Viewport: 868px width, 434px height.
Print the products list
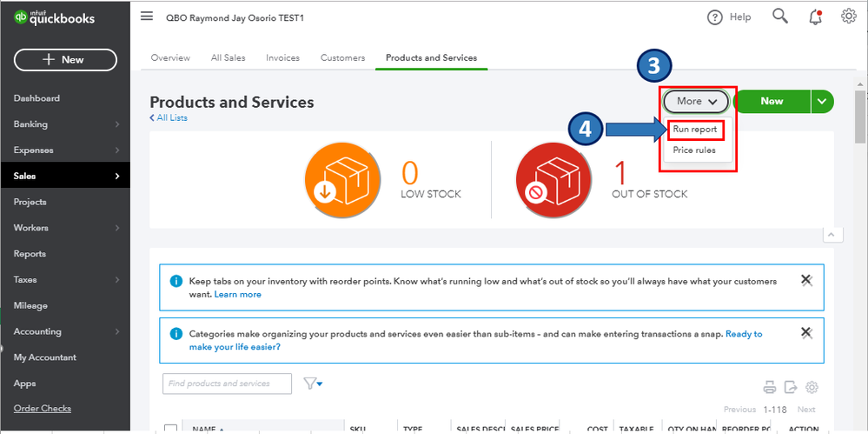770,387
